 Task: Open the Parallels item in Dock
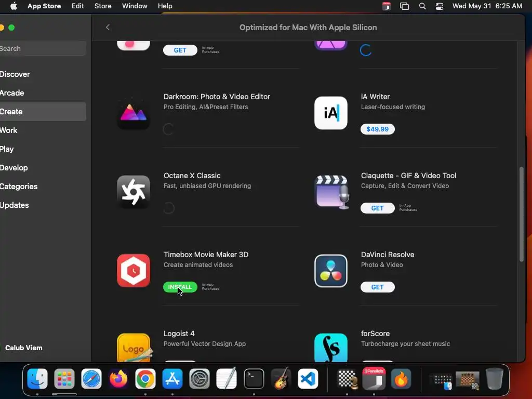[374, 379]
